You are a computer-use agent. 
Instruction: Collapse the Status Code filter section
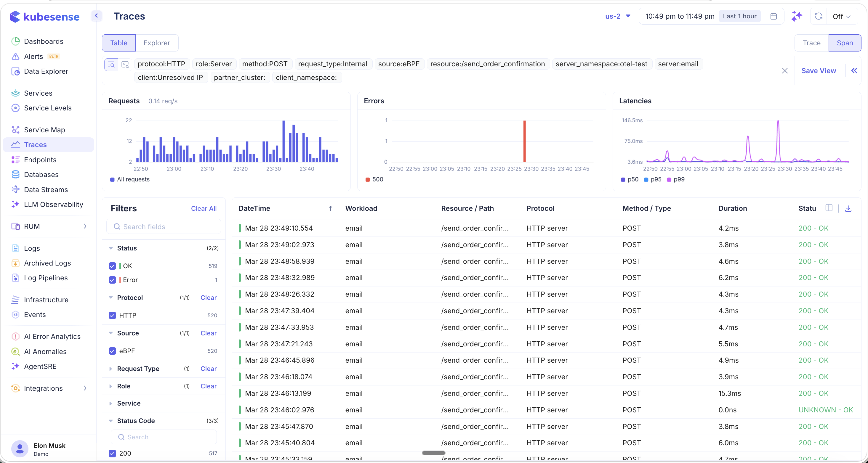click(111, 421)
